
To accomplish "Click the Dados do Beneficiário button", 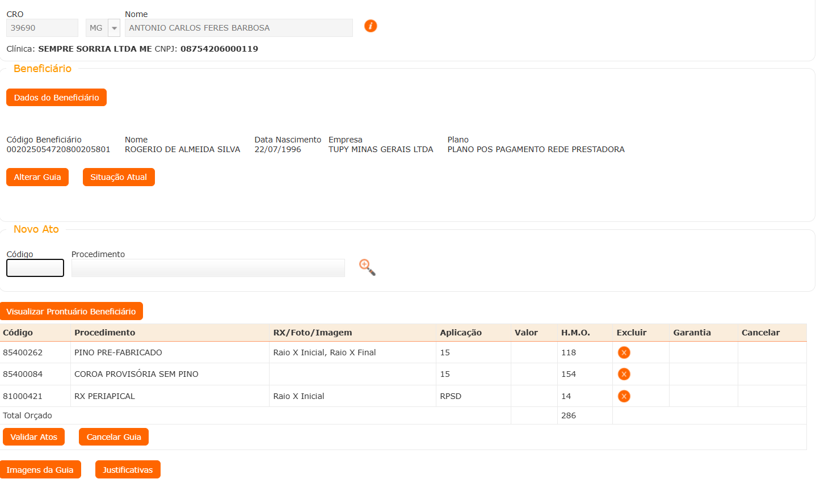I will (56, 98).
